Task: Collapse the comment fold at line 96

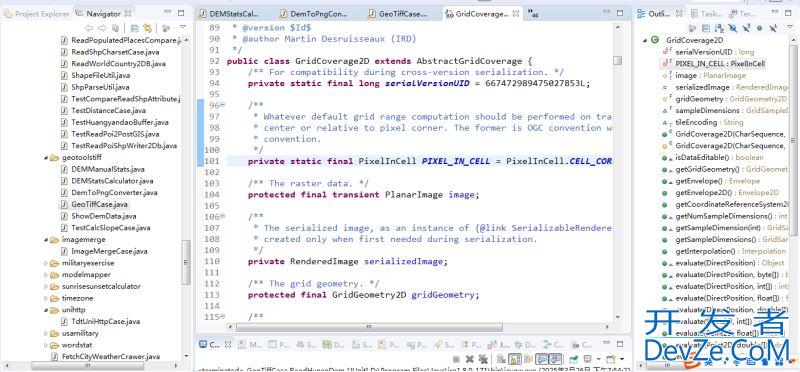Action: (222, 105)
